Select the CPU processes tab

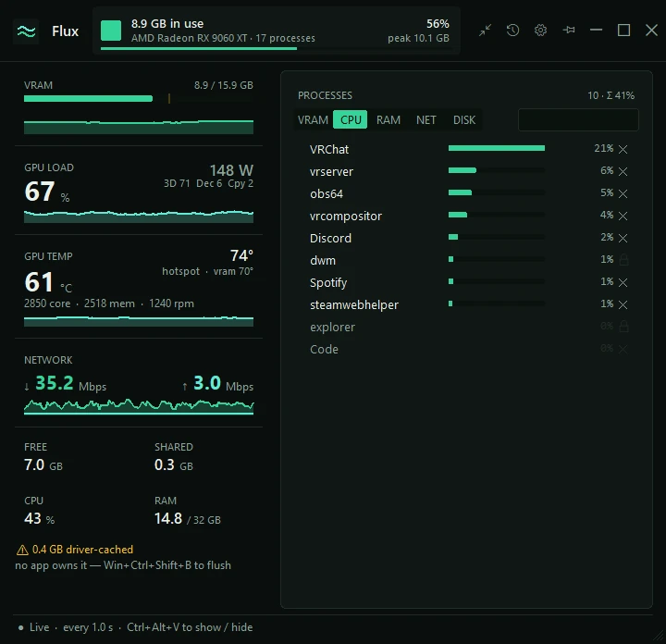click(x=351, y=119)
